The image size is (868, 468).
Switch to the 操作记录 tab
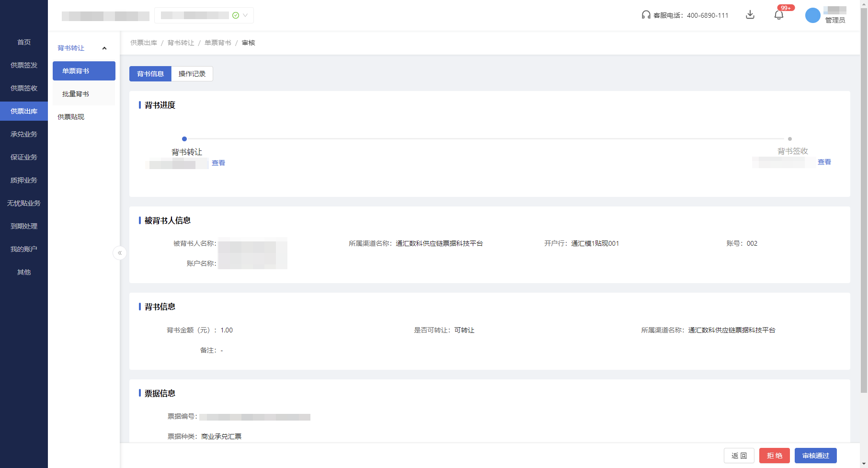[x=192, y=74]
